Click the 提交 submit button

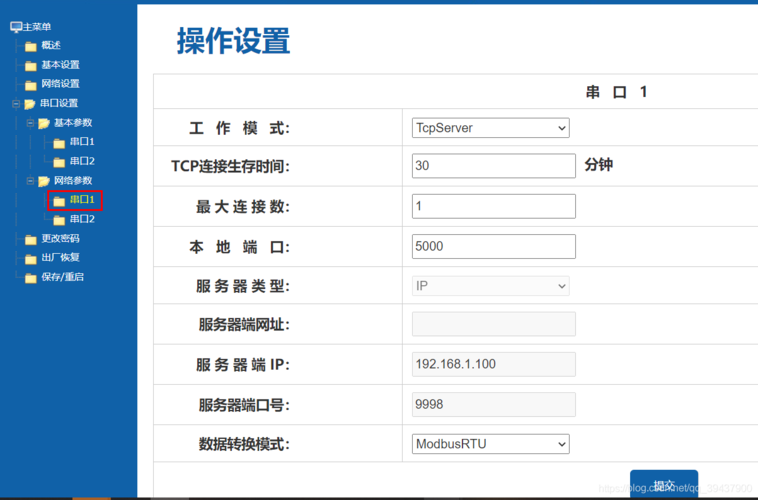point(664,484)
